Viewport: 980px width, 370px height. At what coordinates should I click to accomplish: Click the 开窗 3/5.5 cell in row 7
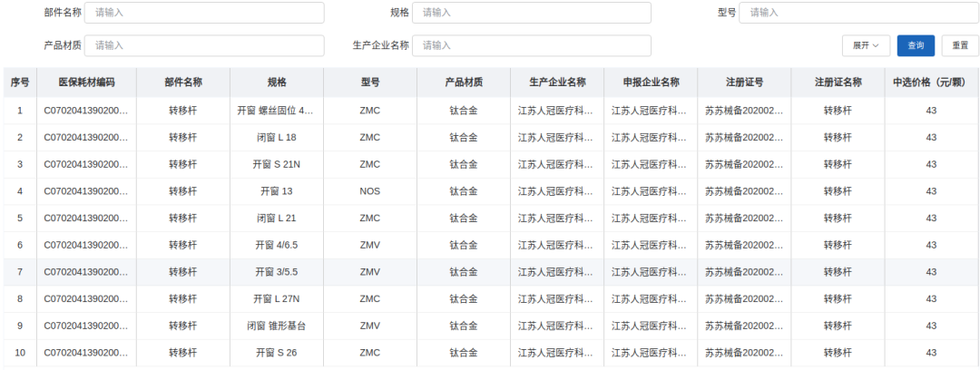coord(276,272)
